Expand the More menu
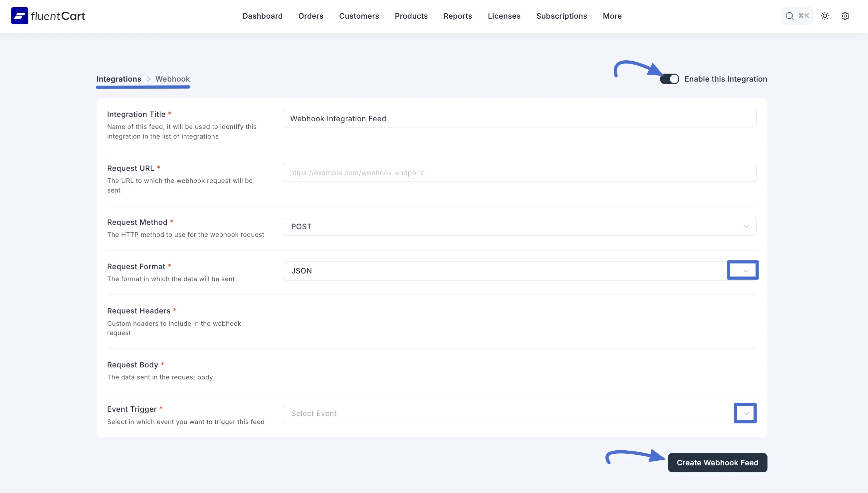Image resolution: width=868 pixels, height=493 pixels. 612,16
